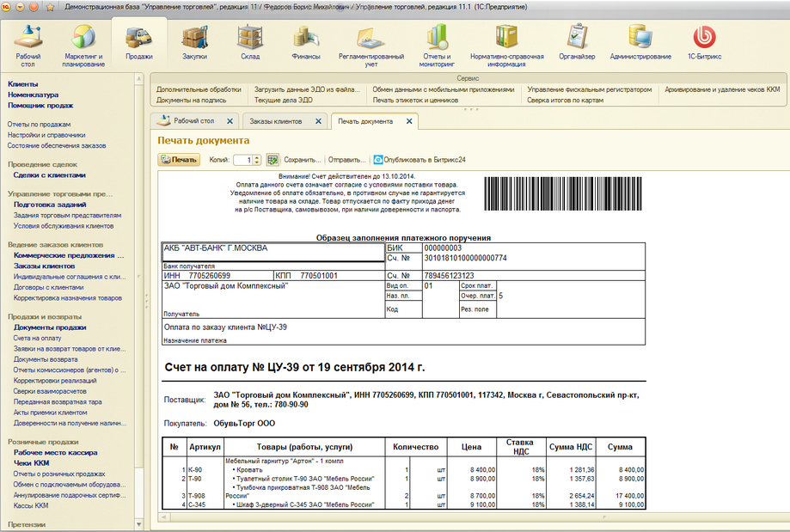790x532 pixels.
Task: Open Условия обслуживания клиентов link
Action: (64, 226)
